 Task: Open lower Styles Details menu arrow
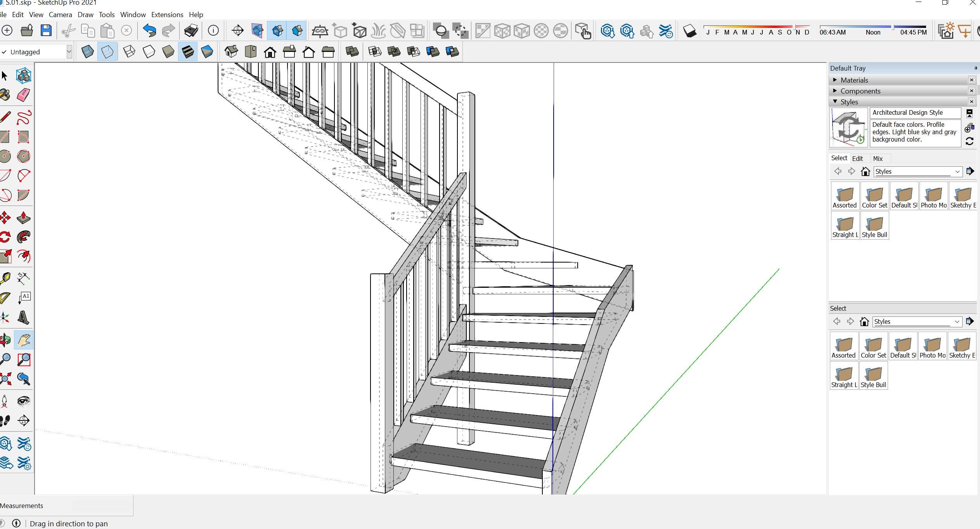(970, 322)
